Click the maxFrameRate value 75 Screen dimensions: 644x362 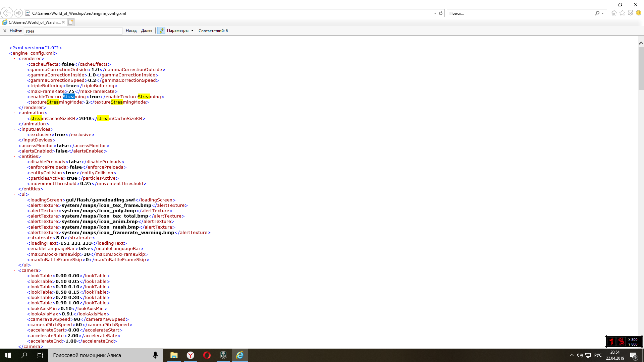71,91
